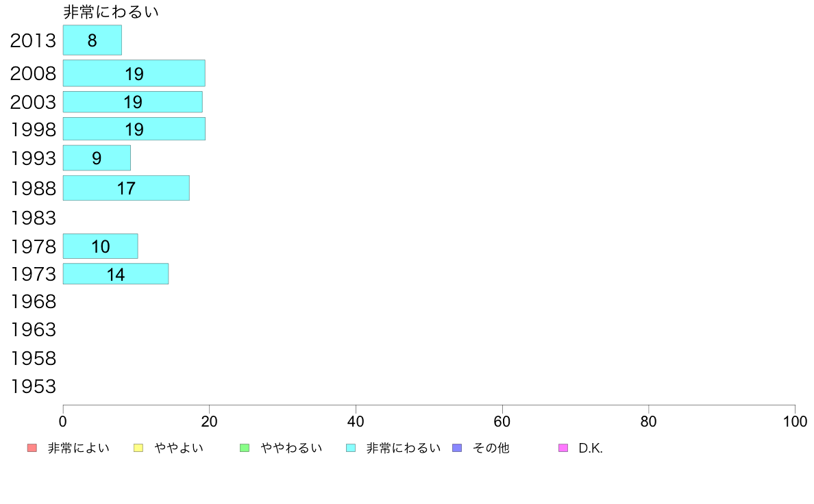Image resolution: width=814 pixels, height=504 pixels.
Task: Click the 40 axis tick label
Action: click(356, 421)
